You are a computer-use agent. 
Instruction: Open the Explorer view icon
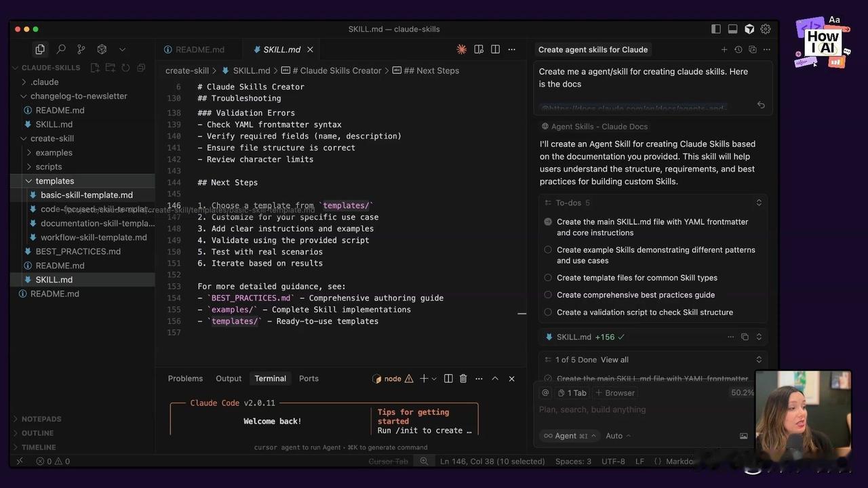point(40,49)
